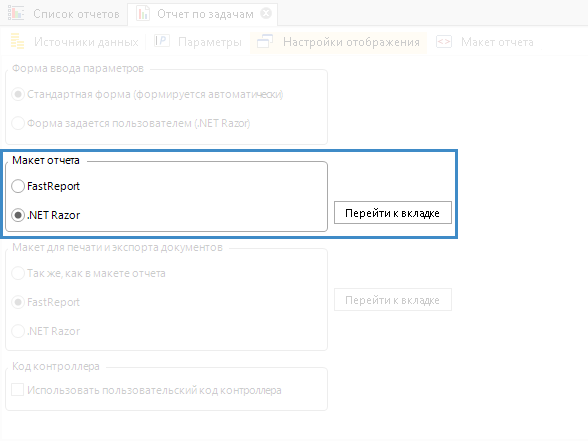The image size is (588, 441).
Task: Click the Отчет по задачам tab icon
Action: coord(143,14)
